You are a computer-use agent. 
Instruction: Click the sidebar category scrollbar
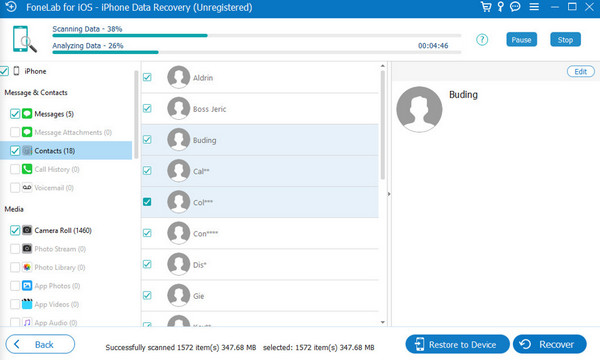(136, 115)
